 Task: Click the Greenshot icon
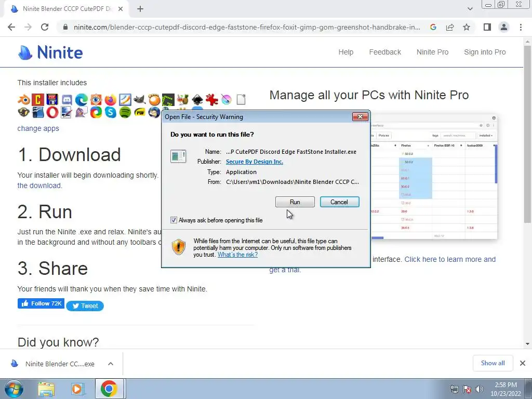click(168, 100)
